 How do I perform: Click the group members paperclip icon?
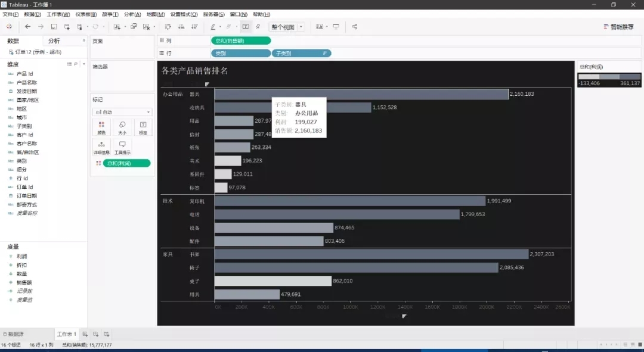click(x=229, y=27)
